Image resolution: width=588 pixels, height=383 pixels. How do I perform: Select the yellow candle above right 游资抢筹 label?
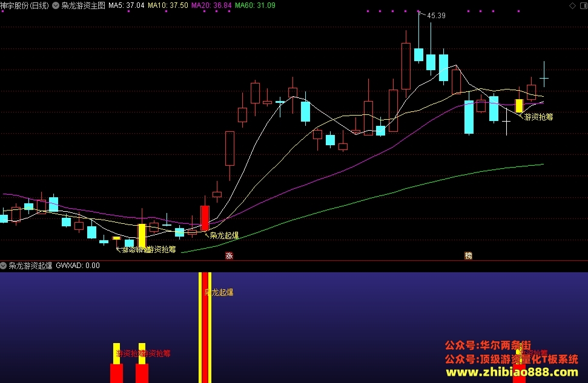tap(519, 106)
